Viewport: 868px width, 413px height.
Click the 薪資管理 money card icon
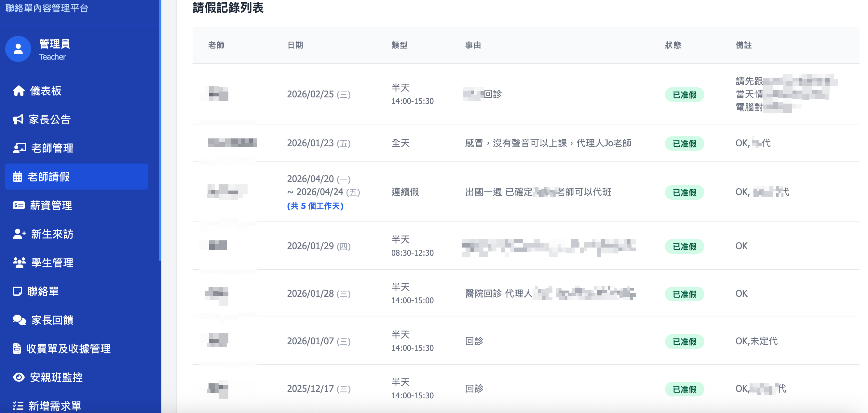tap(19, 206)
